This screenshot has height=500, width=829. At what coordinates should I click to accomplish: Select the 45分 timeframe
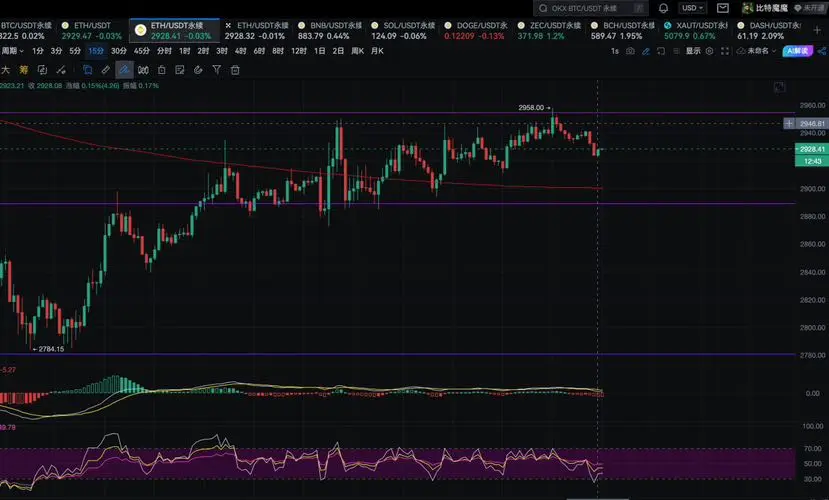point(142,51)
